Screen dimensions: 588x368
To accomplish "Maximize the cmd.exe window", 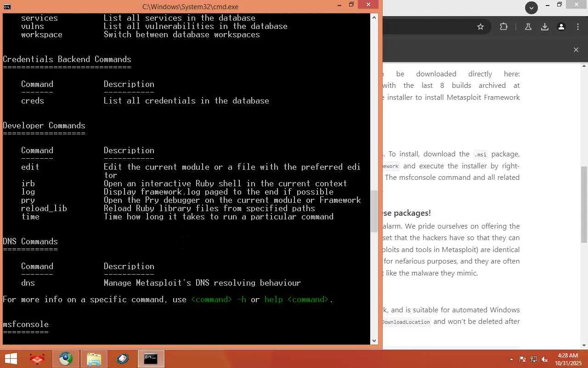I will (351, 5).
